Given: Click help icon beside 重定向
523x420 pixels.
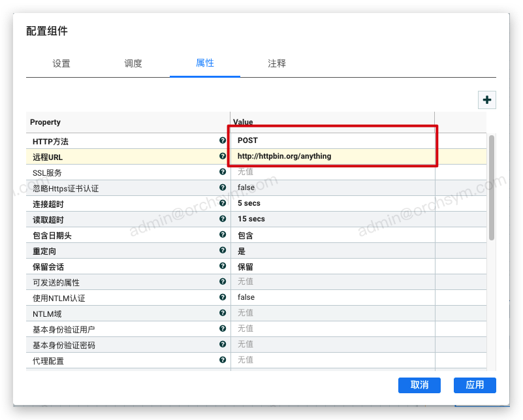Looking at the screenshot, I should click(x=223, y=250).
